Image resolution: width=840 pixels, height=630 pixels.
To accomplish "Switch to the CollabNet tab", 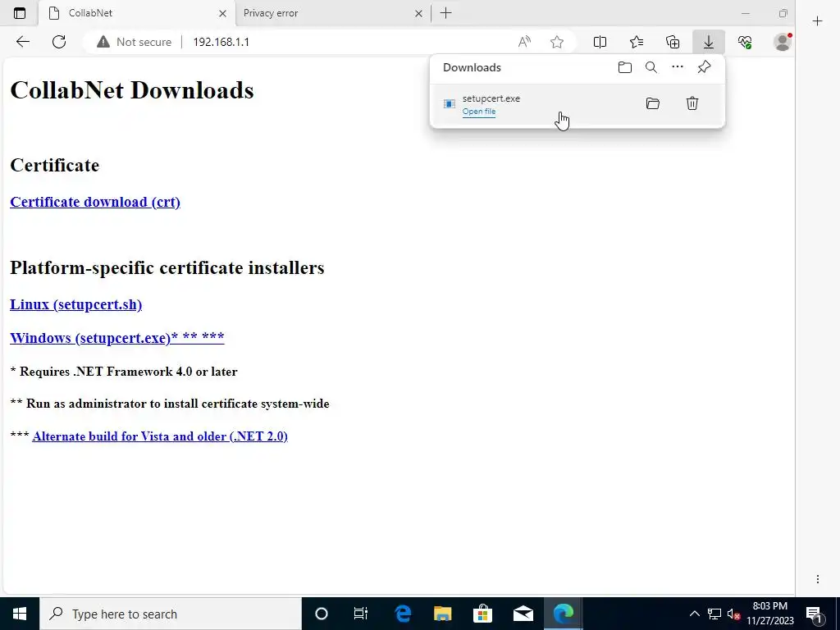I will (136, 13).
